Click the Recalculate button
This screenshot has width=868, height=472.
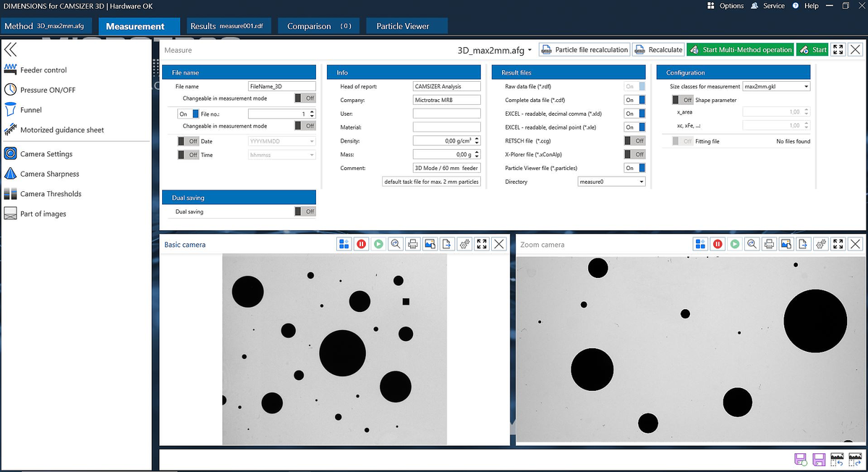point(658,49)
